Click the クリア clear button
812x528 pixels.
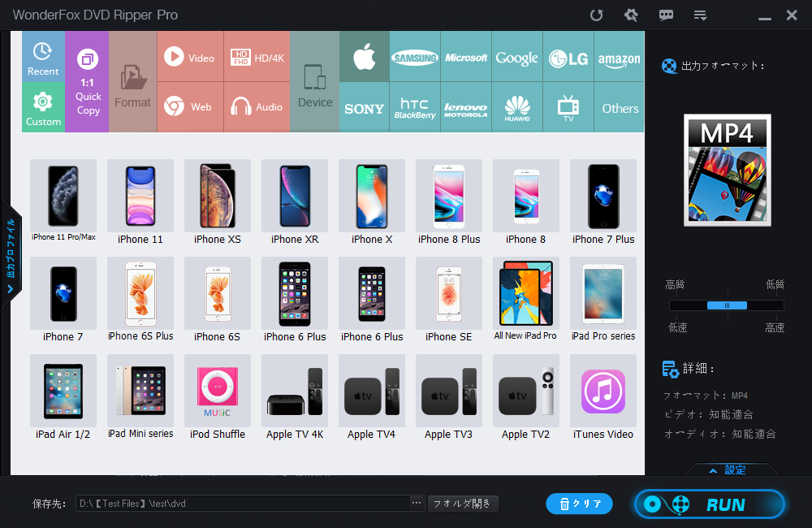click(x=580, y=504)
